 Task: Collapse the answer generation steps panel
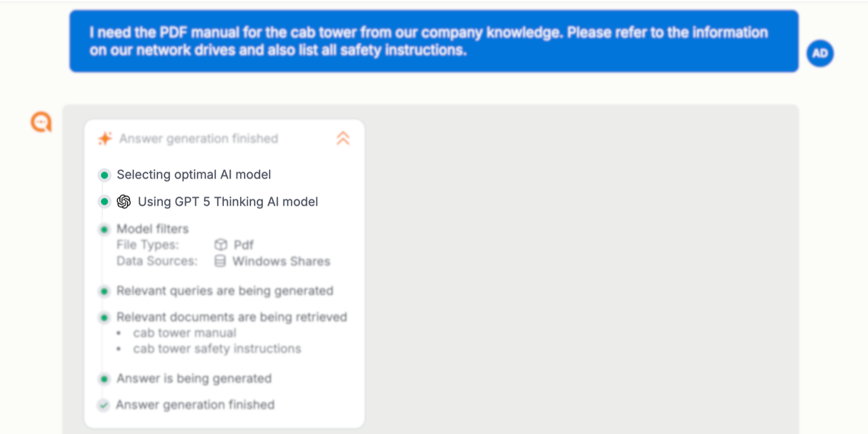coord(343,138)
